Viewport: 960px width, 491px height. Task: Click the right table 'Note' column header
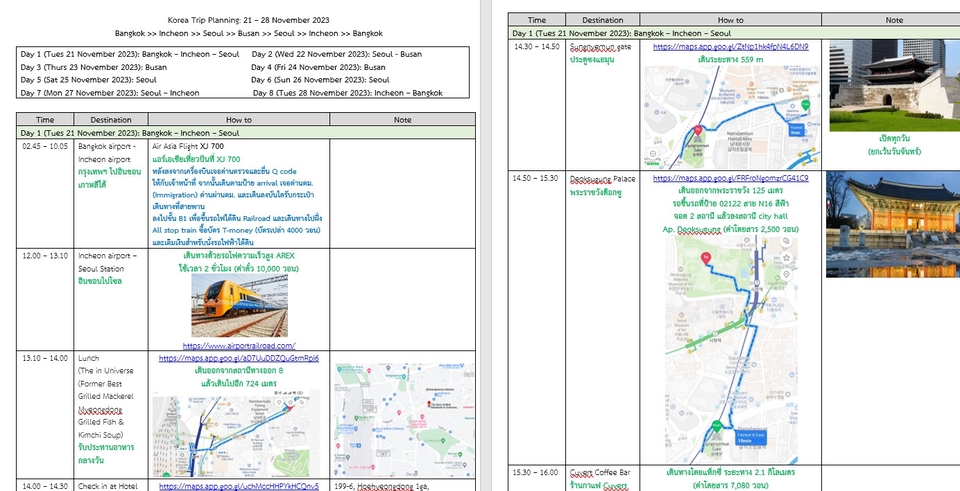pyautogui.click(x=893, y=20)
